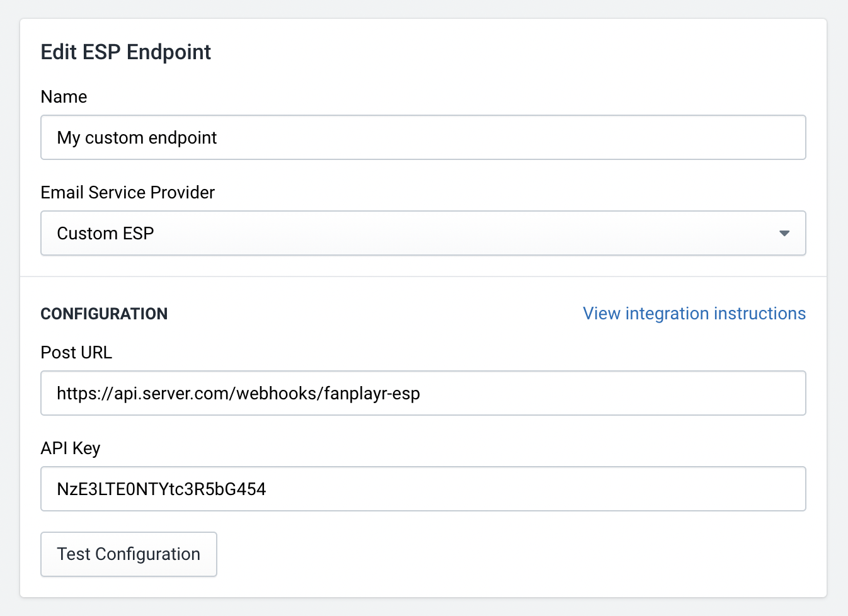
Task: Focus the API Key input field
Action: 423,489
